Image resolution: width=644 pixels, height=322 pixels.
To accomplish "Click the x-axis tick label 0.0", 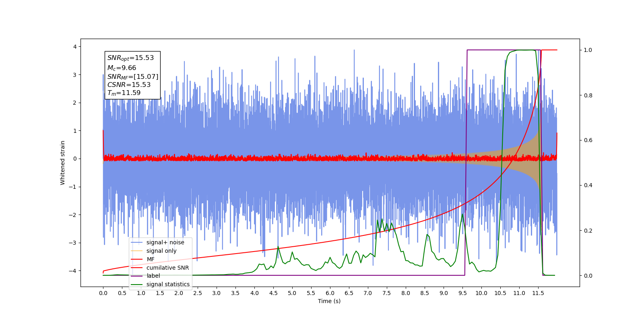I will (103, 293).
